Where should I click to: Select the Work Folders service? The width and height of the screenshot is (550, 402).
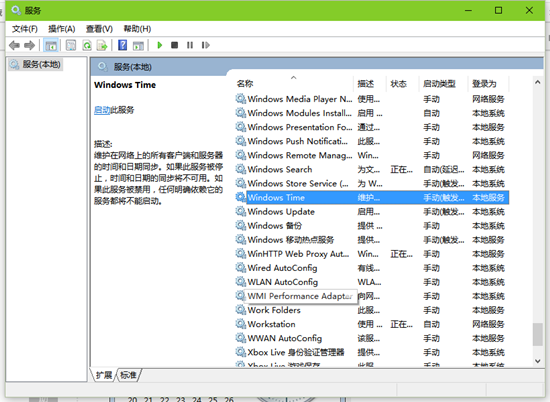[372, 310]
